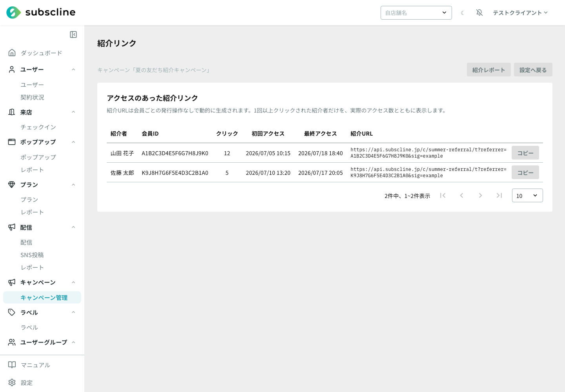Image resolution: width=565 pixels, height=392 pixels.
Task: Open マニュアル at the sidebar bottom
Action: click(35, 365)
